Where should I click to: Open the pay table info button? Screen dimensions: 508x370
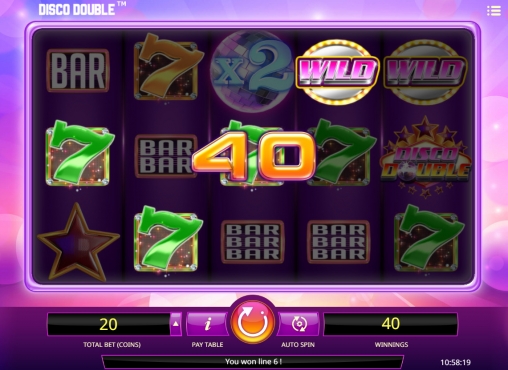pyautogui.click(x=207, y=324)
